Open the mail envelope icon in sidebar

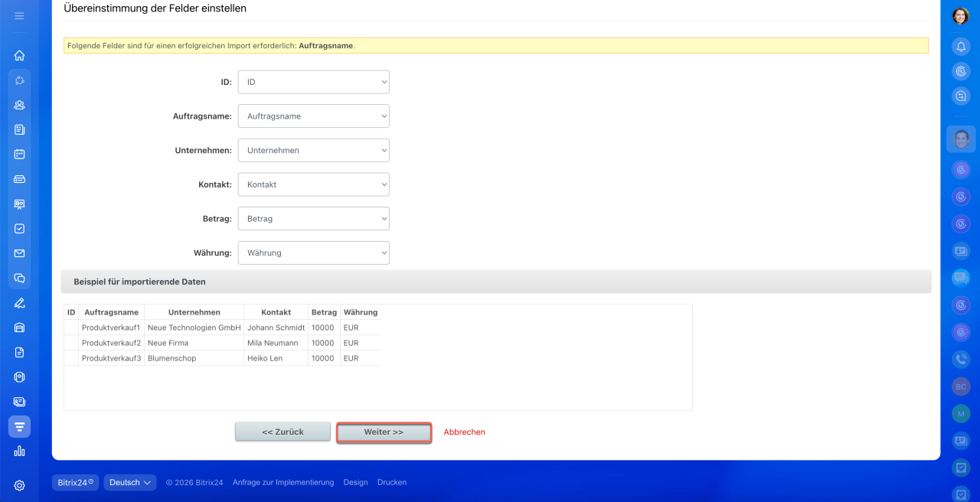[19, 253]
